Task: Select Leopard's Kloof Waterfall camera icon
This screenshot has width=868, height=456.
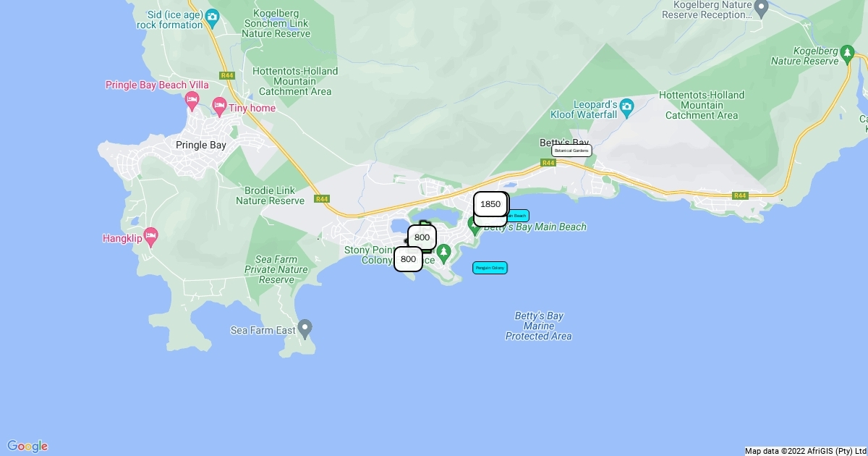Action: [626, 107]
